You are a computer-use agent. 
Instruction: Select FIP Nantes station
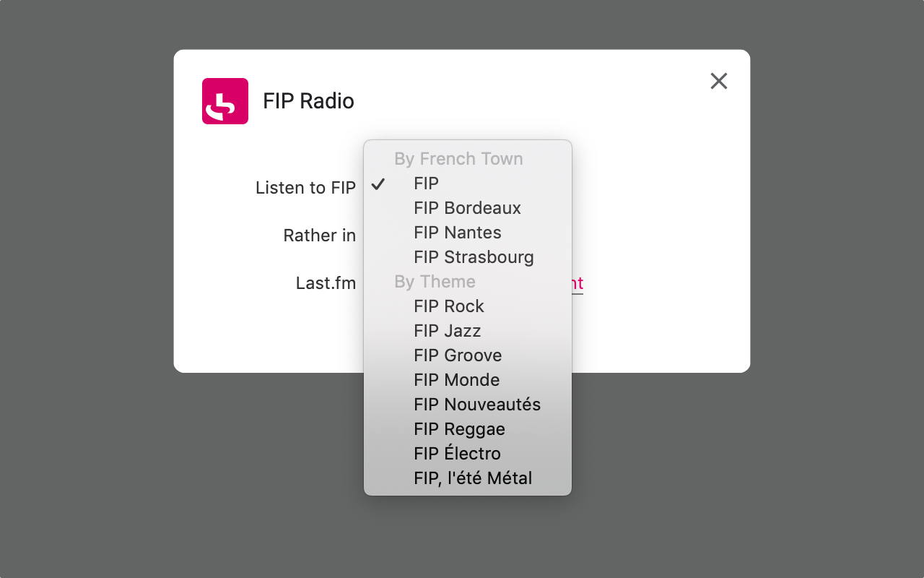pyautogui.click(x=457, y=233)
